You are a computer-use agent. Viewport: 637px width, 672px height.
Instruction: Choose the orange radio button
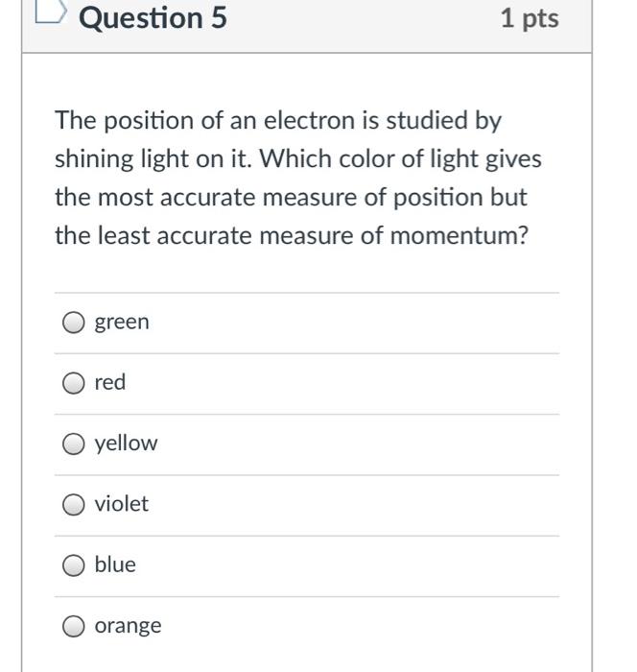point(74,626)
